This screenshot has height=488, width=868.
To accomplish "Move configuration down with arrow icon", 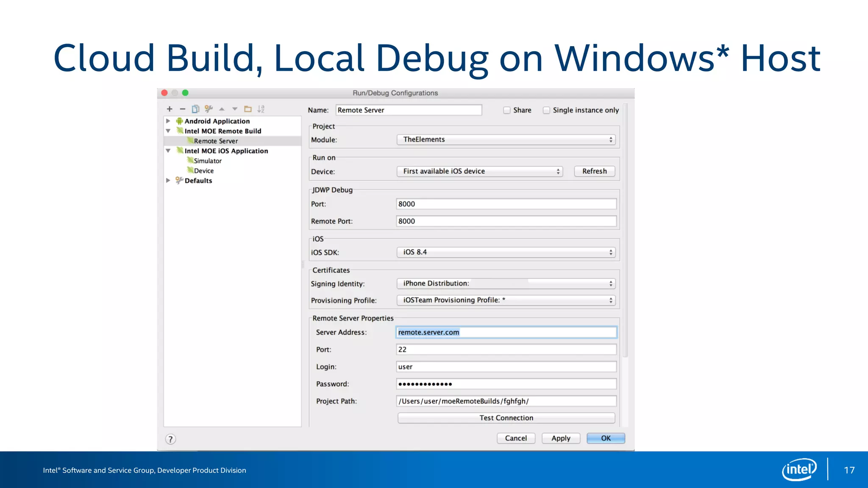I will 235,109.
